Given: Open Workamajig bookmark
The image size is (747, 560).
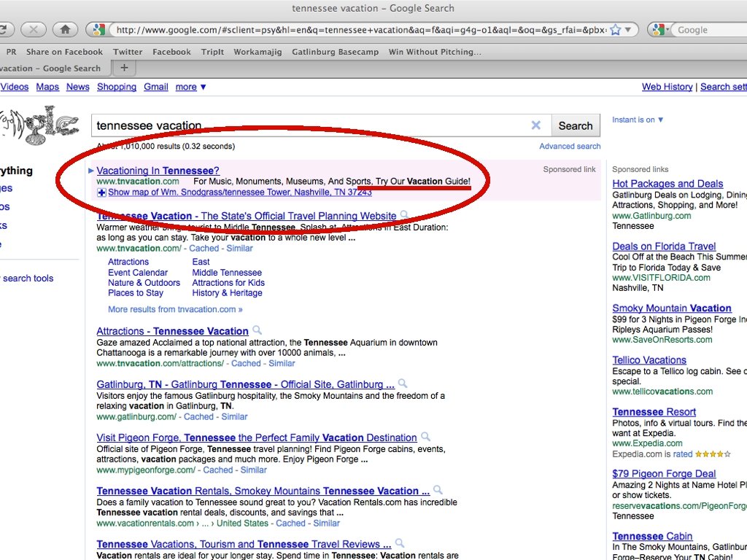Looking at the screenshot, I should (258, 52).
